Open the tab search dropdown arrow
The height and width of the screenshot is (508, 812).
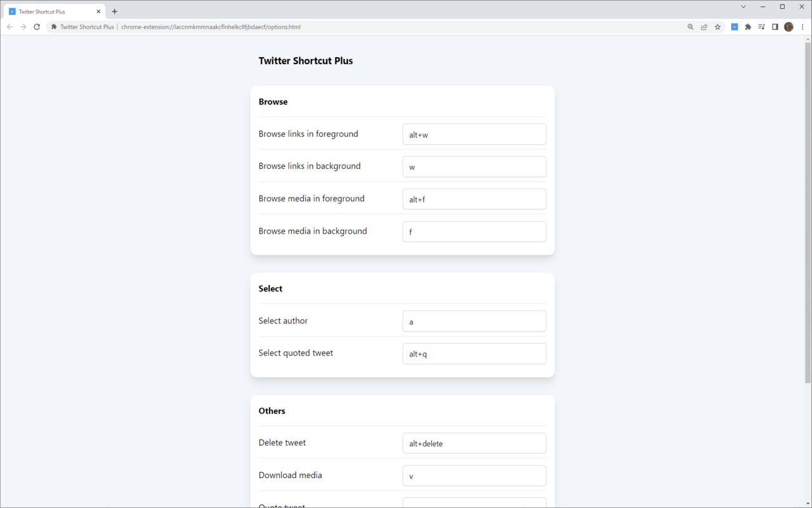pyautogui.click(x=743, y=6)
